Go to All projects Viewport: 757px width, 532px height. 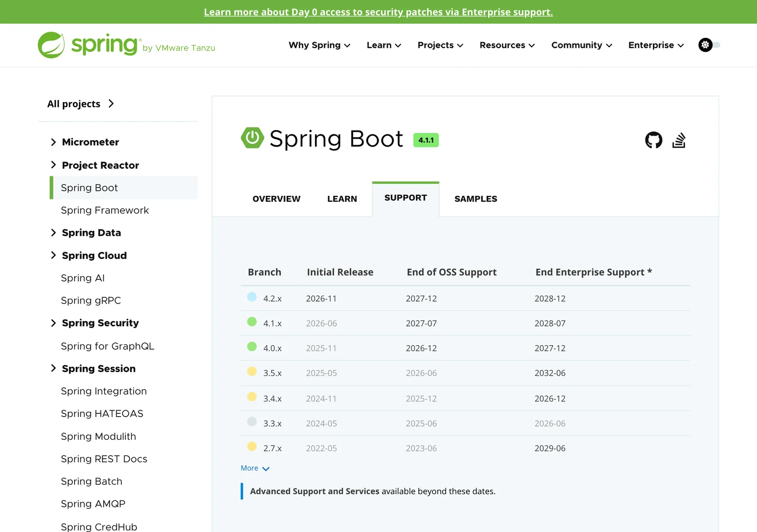[x=80, y=104]
